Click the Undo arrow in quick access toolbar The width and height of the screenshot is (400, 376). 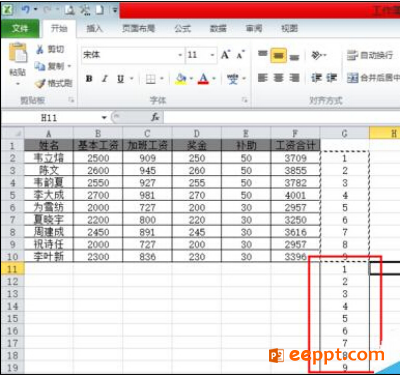pyautogui.click(x=26, y=10)
